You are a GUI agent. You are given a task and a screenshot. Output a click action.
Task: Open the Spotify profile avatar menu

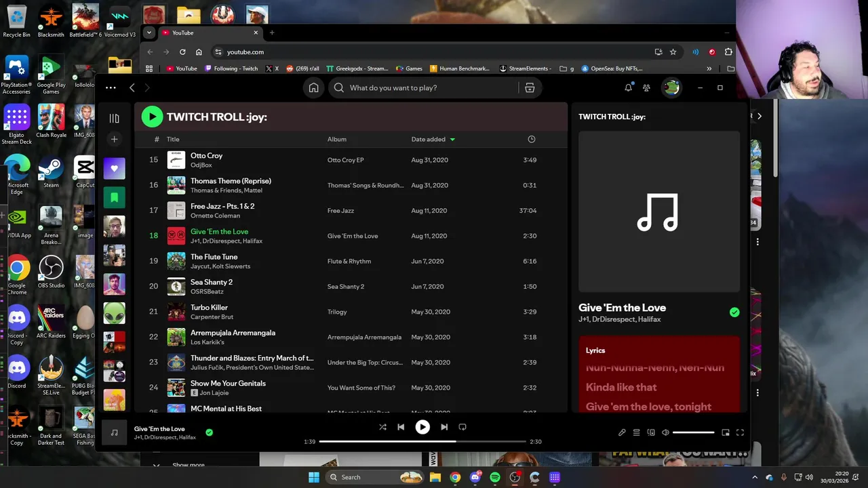(671, 87)
